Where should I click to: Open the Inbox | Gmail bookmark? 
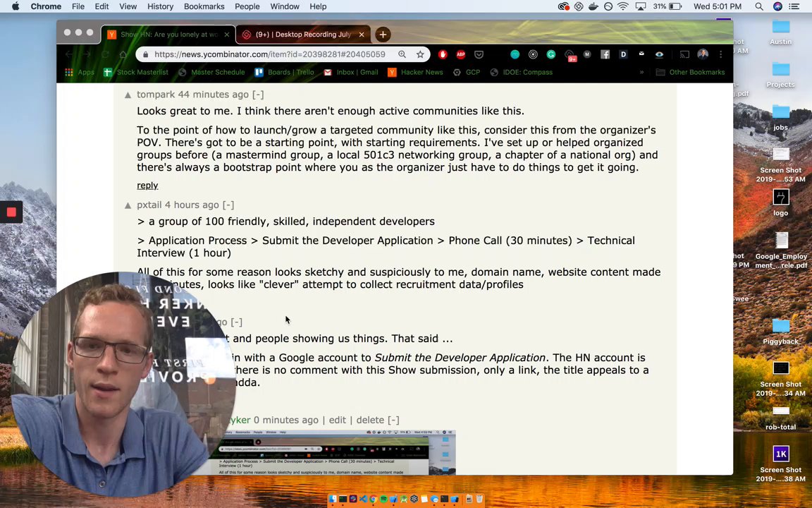351,72
